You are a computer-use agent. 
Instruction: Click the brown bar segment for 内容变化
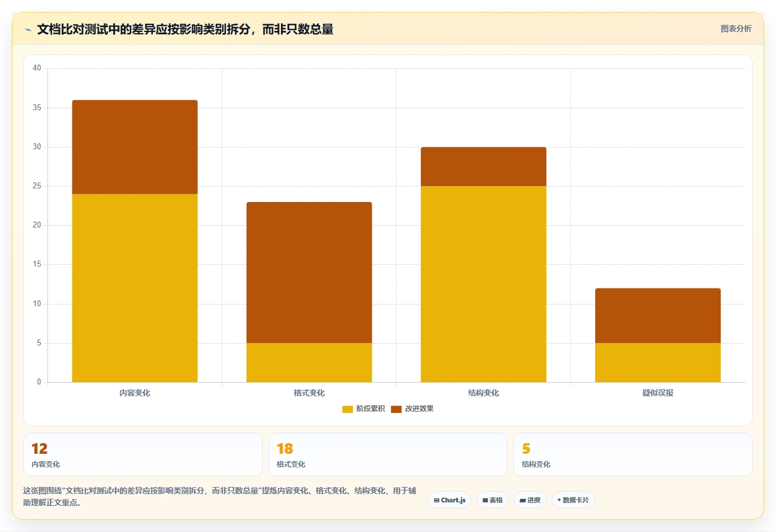pyautogui.click(x=135, y=147)
